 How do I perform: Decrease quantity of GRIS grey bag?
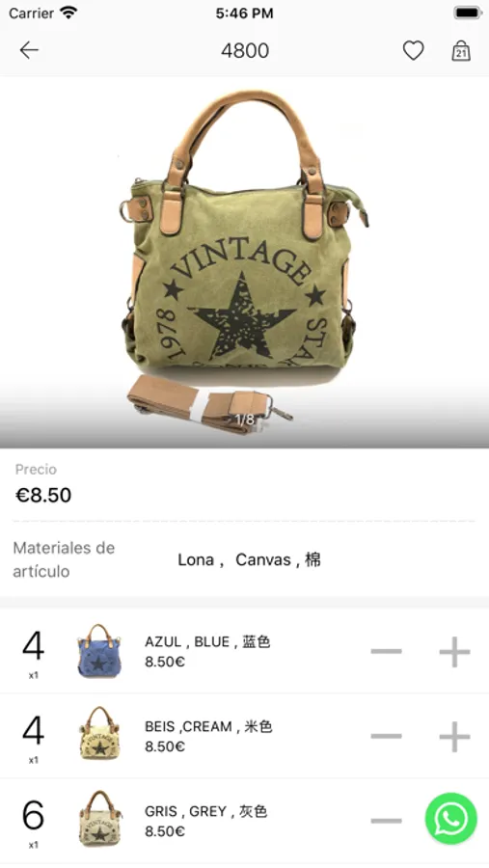[x=387, y=821]
